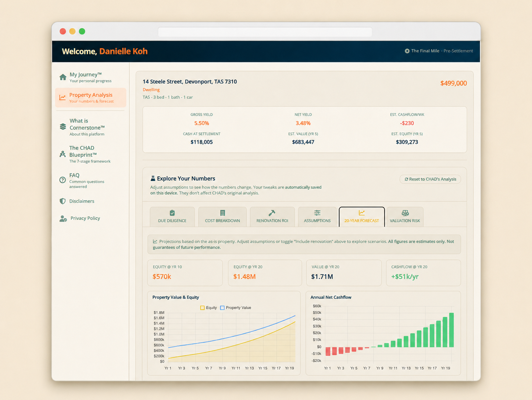Click the Welcome, Danielle Koh heading
This screenshot has height=400, width=532.
click(104, 52)
